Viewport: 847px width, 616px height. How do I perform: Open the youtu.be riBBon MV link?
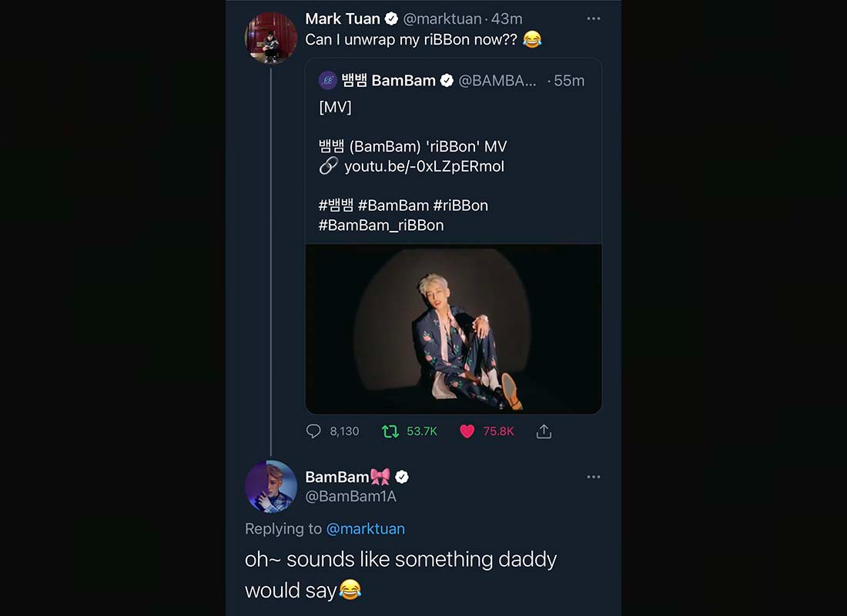coord(424,166)
